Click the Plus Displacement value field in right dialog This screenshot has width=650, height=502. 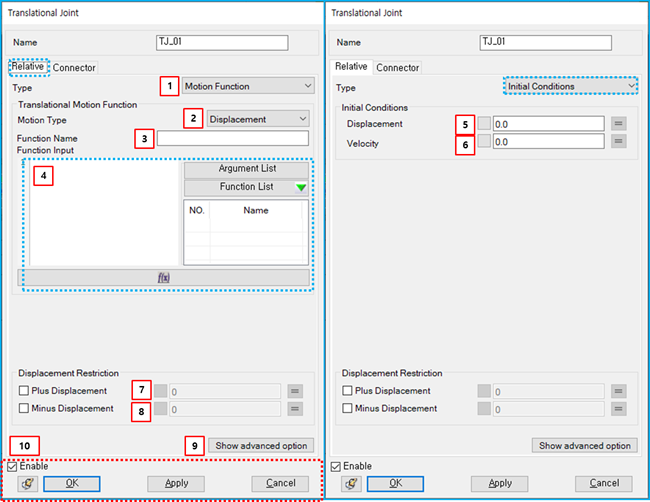pos(548,391)
